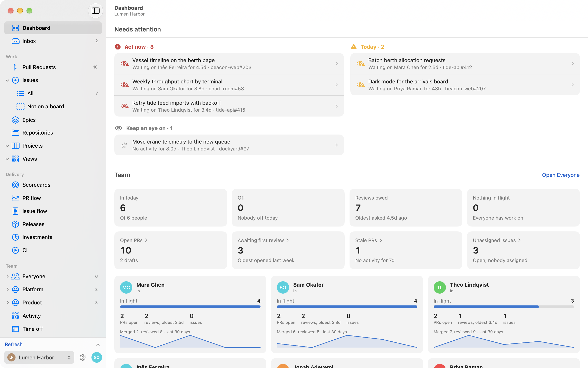This screenshot has width=588, height=368.
Task: Collapse the Refresh panel chevron
Action: [x=98, y=344]
